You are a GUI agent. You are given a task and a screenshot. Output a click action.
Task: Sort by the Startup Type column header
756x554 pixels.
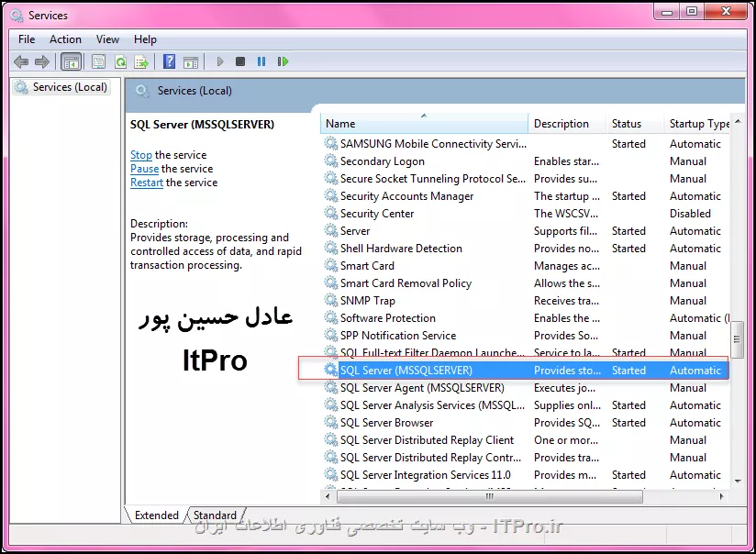pos(697,124)
